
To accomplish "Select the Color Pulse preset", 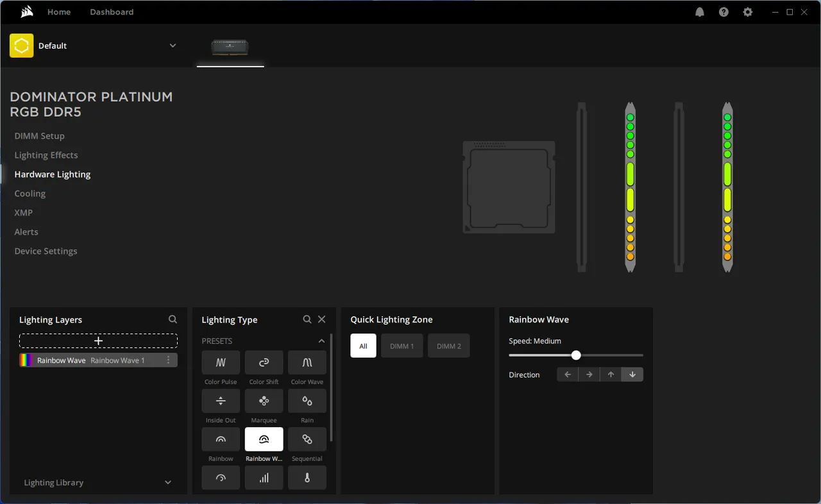I will [221, 362].
